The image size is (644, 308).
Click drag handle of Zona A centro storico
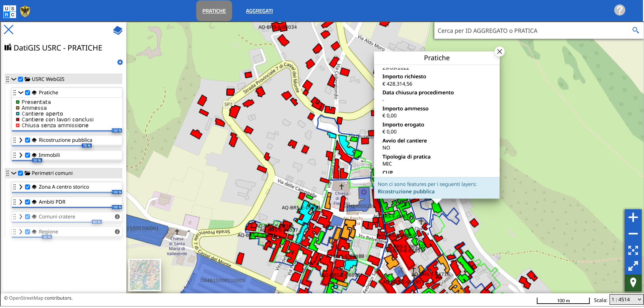point(14,187)
